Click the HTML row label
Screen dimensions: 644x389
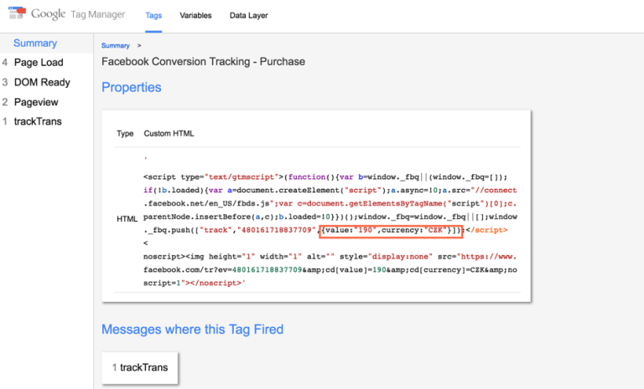127,219
